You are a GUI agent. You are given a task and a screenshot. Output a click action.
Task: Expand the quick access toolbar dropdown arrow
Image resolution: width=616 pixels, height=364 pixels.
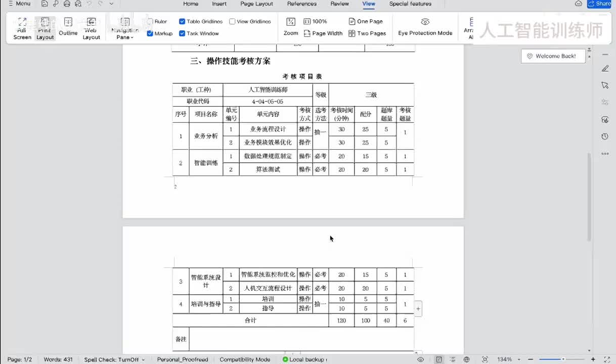(x=111, y=4)
